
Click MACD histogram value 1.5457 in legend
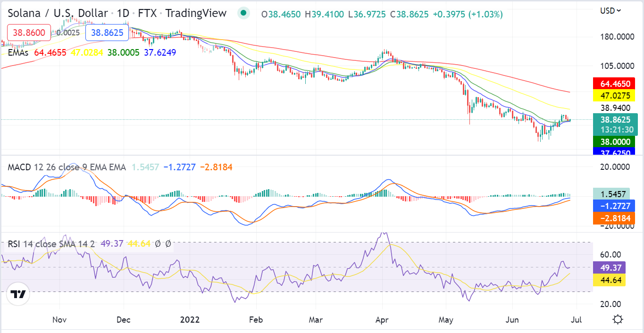[x=145, y=167]
